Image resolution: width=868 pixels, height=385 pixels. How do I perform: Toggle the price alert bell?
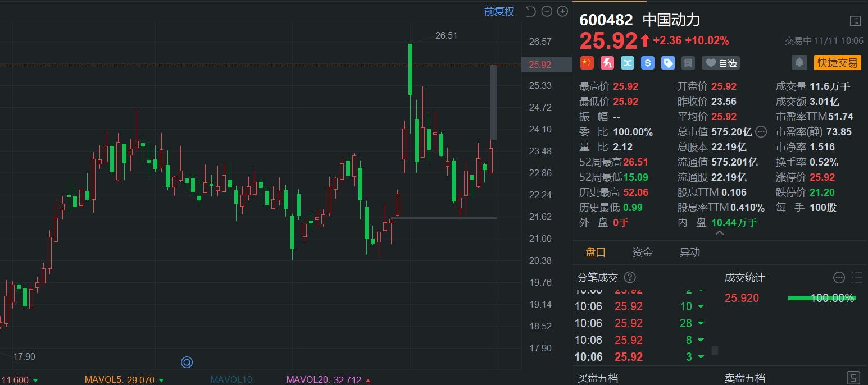[x=799, y=63]
